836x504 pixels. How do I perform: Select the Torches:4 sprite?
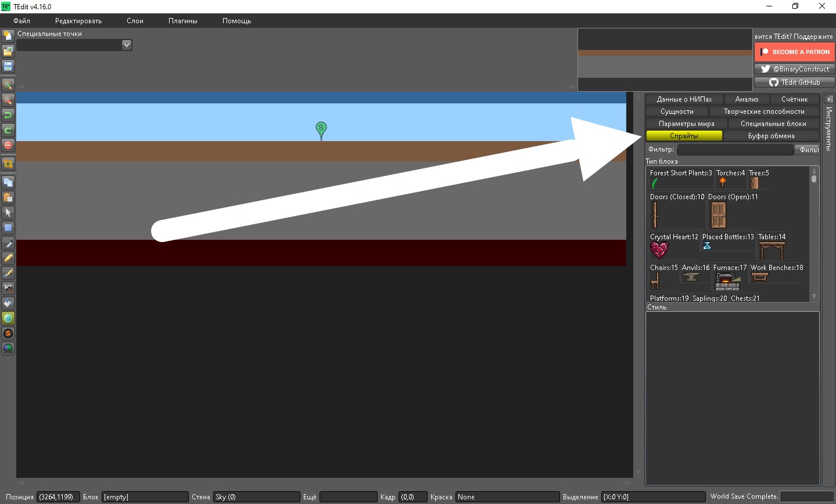(x=730, y=179)
